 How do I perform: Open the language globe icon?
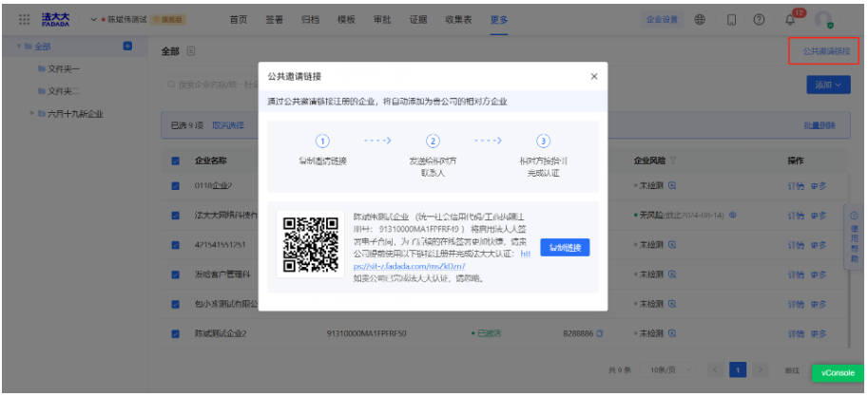[x=701, y=19]
